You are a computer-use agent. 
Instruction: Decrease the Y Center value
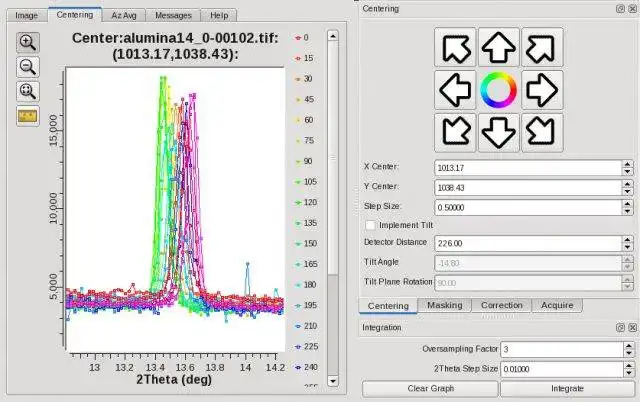coord(628,192)
